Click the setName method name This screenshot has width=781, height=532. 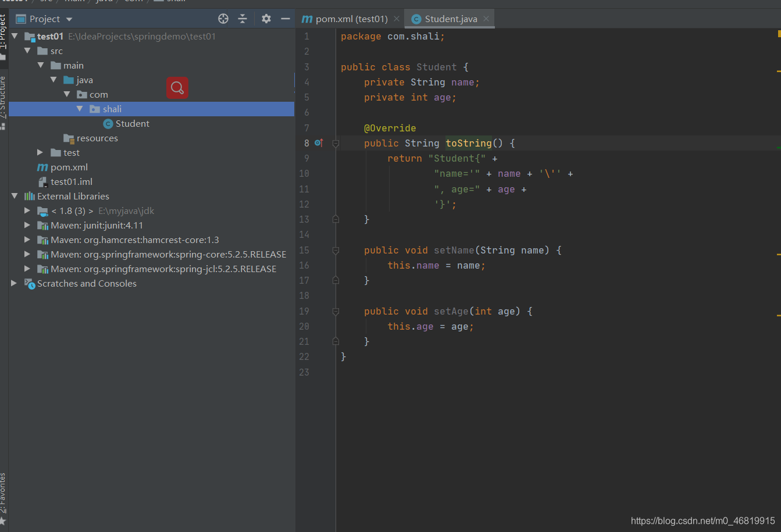[x=454, y=250]
